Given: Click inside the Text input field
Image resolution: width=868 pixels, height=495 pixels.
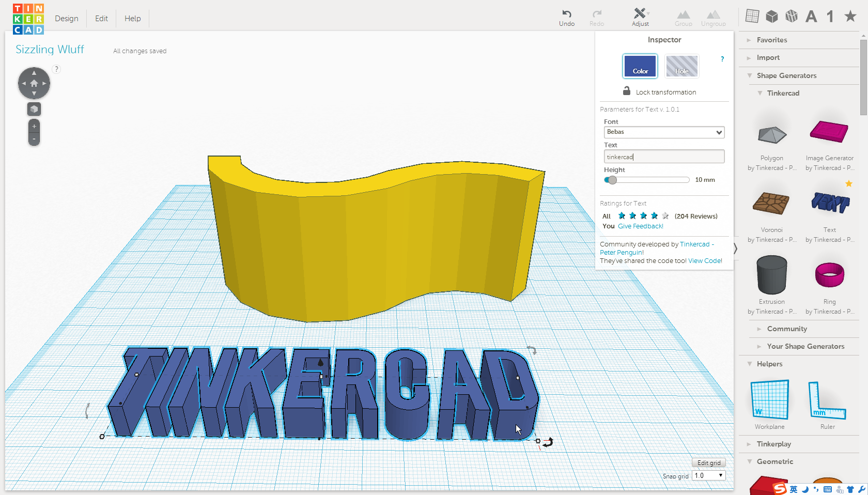Looking at the screenshot, I should click(664, 157).
